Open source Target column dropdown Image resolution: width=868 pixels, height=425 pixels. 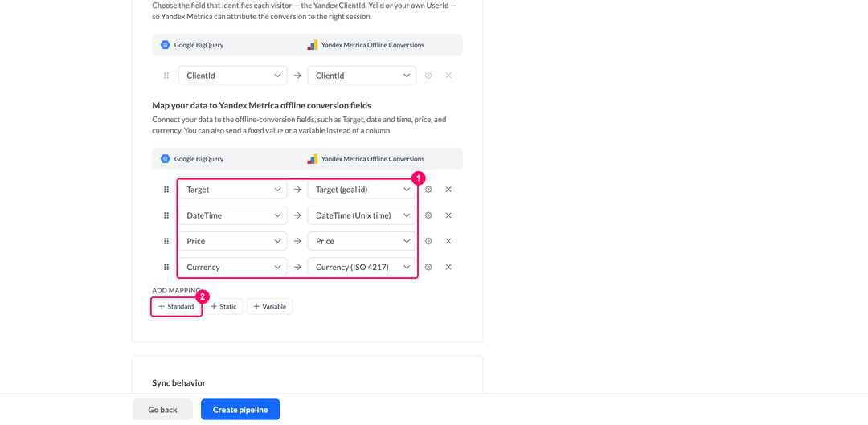point(232,190)
